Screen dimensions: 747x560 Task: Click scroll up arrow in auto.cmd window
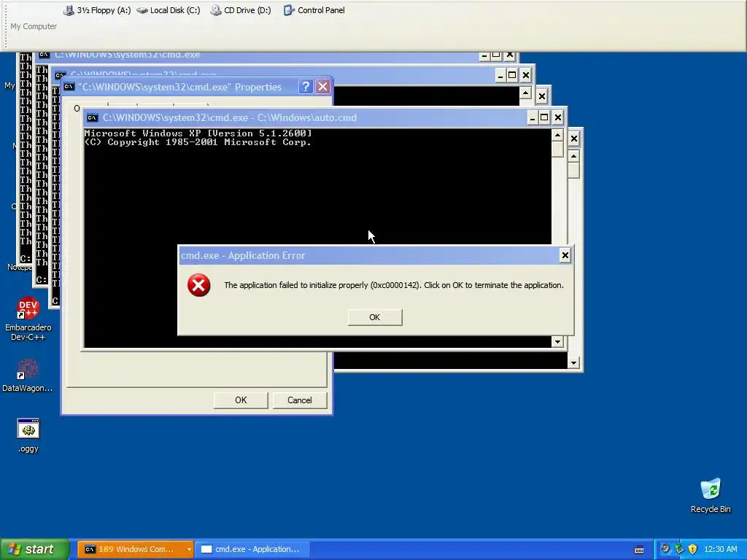point(557,135)
